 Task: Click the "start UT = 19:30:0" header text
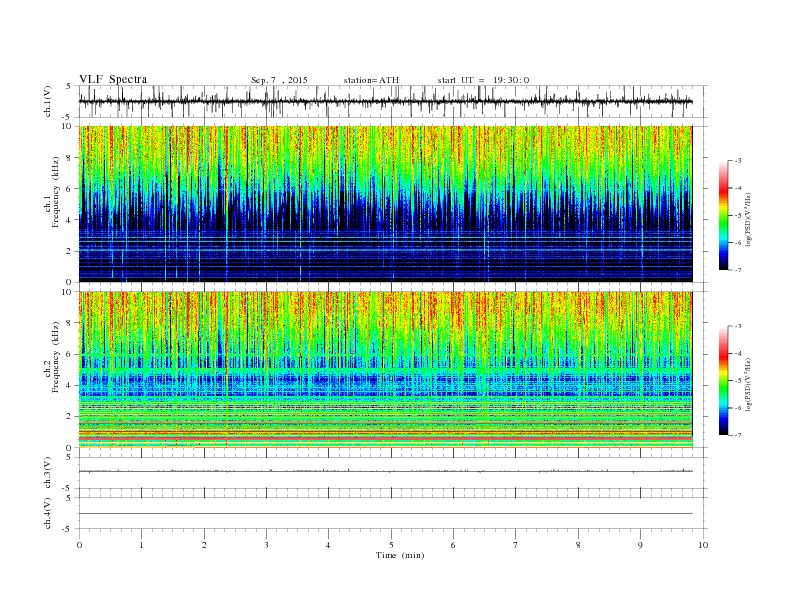483,80
